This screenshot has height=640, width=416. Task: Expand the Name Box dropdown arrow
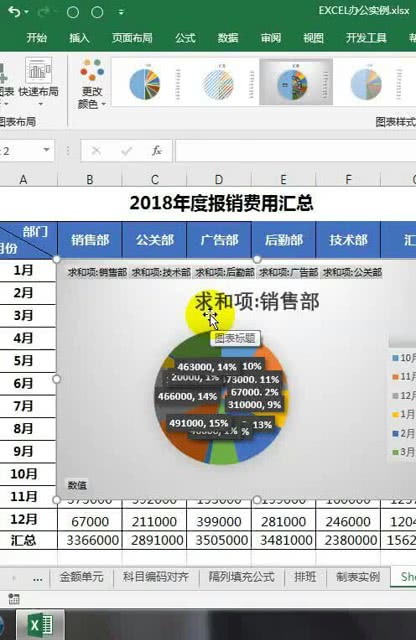47,150
